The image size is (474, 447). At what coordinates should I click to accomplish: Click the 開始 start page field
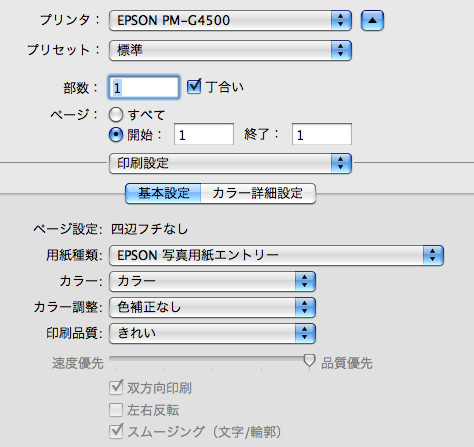click(x=204, y=134)
